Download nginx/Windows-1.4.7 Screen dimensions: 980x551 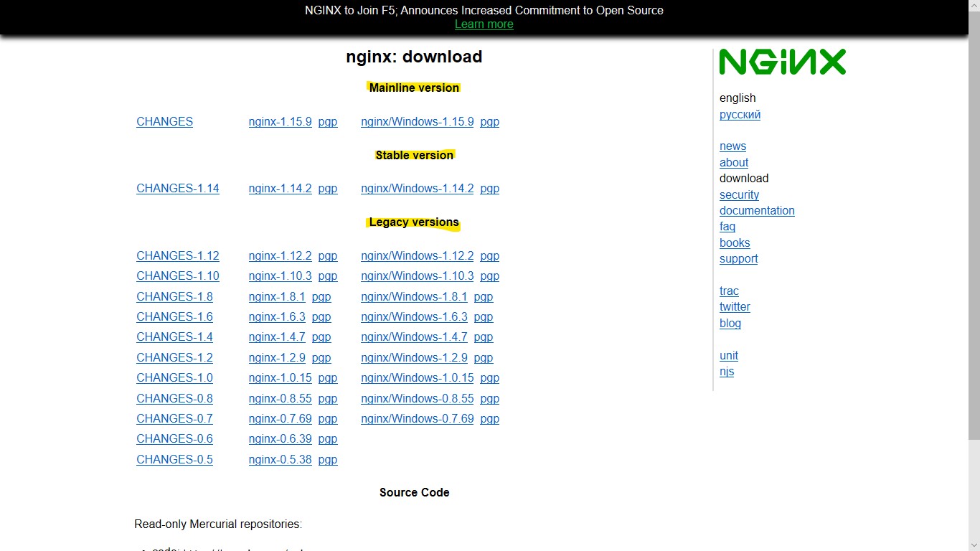414,337
